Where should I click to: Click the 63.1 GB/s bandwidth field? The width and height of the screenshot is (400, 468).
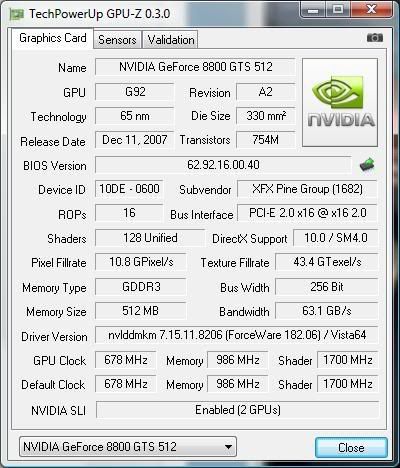(x=327, y=311)
